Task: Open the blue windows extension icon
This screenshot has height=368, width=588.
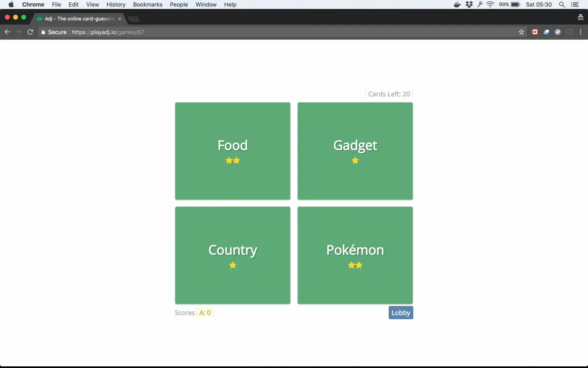Action: click(546, 32)
